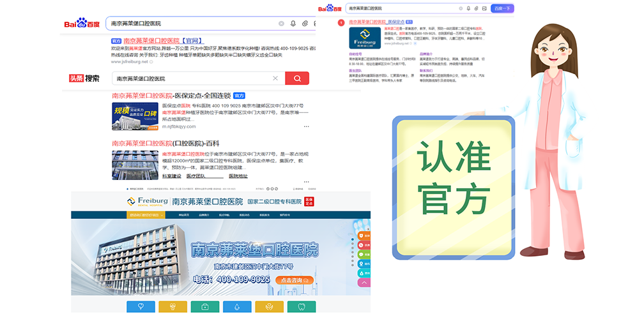Click paperclip attachment icon in left Baidu search
Viewport: 644px width, 330px height.
[x=305, y=24]
